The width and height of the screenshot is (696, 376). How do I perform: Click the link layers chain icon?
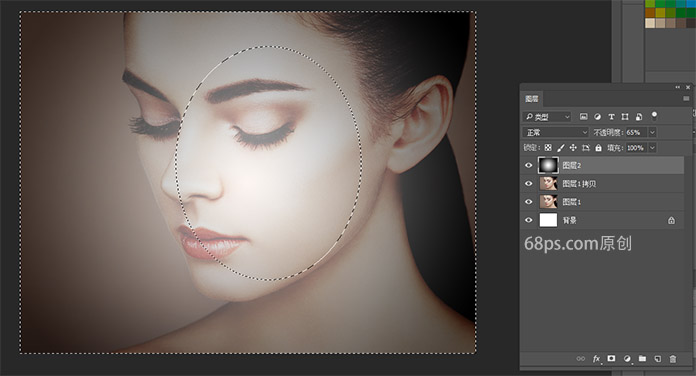click(581, 359)
